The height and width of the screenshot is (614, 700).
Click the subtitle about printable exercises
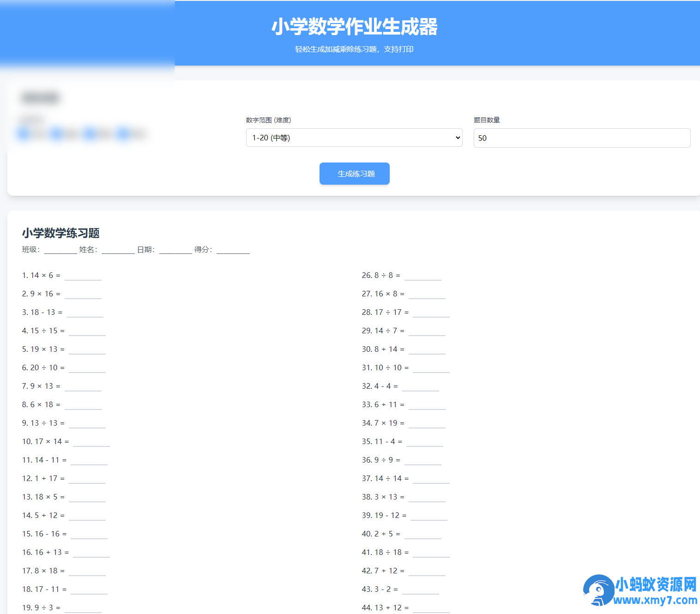[354, 49]
